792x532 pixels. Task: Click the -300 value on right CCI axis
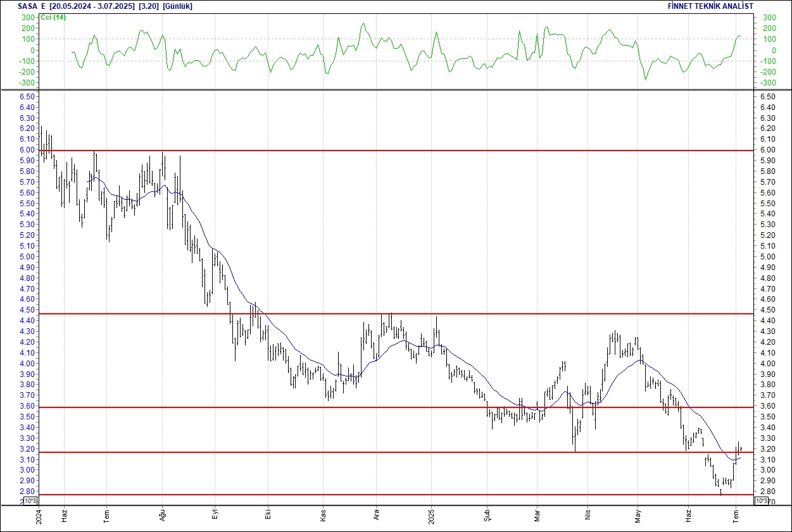767,83
